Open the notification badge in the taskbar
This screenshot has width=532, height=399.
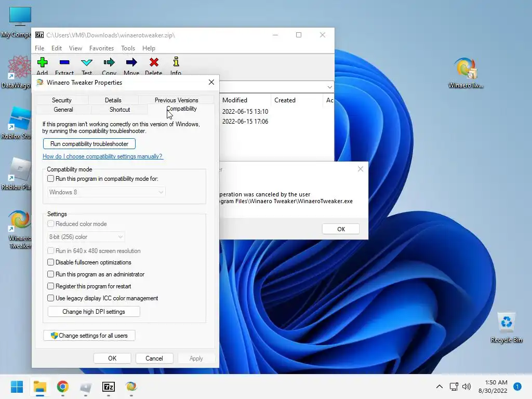(x=517, y=387)
